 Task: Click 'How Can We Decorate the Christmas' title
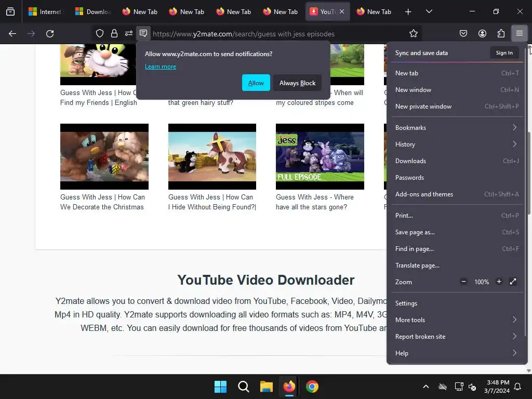tap(102, 202)
